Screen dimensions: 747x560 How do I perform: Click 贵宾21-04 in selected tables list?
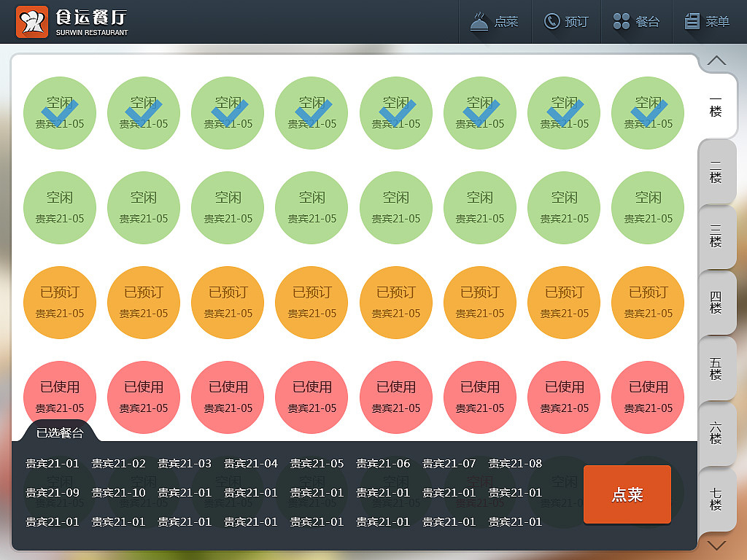pyautogui.click(x=251, y=463)
